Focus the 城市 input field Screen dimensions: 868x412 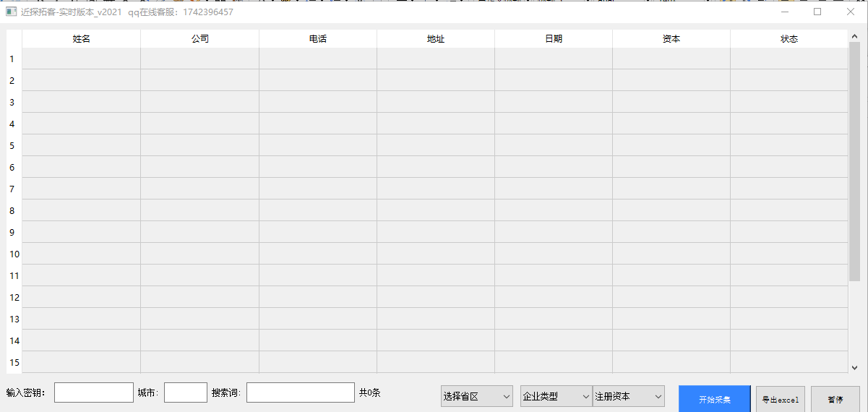tap(186, 392)
